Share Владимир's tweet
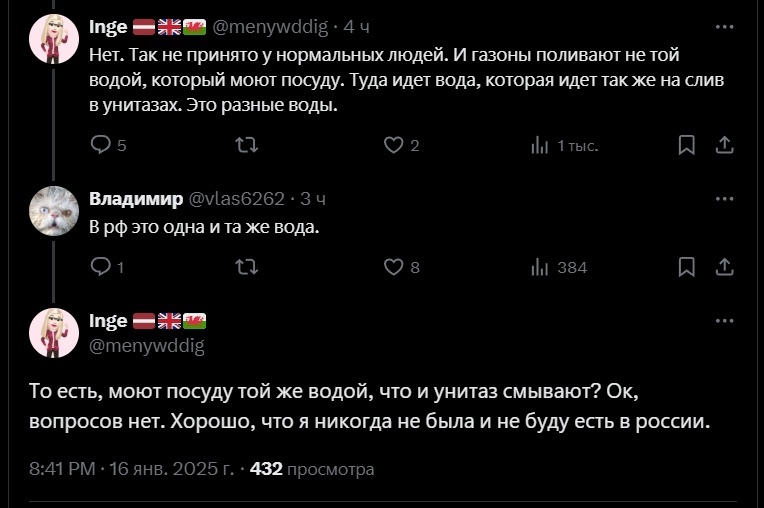 point(725,267)
